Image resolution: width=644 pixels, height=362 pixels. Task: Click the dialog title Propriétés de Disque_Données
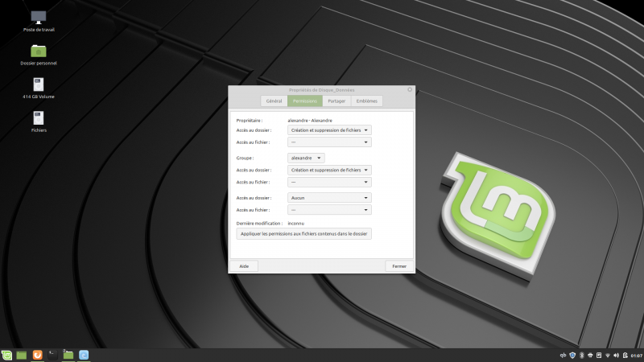coord(321,90)
